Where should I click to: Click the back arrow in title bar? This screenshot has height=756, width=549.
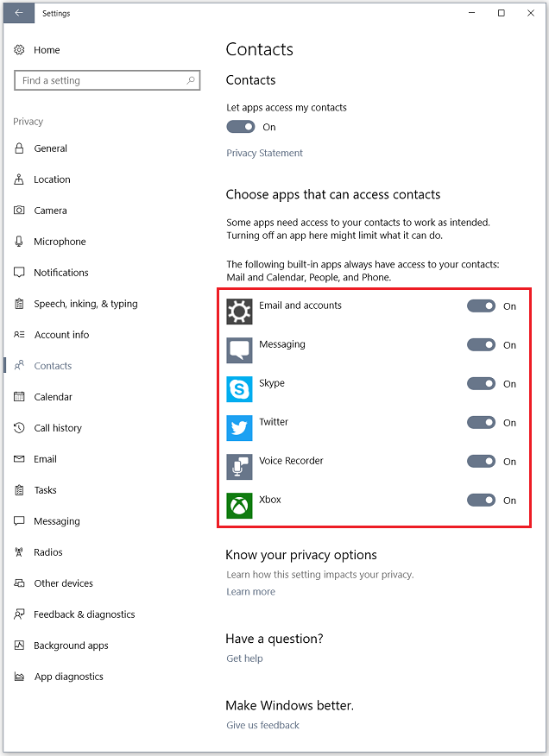19,13
